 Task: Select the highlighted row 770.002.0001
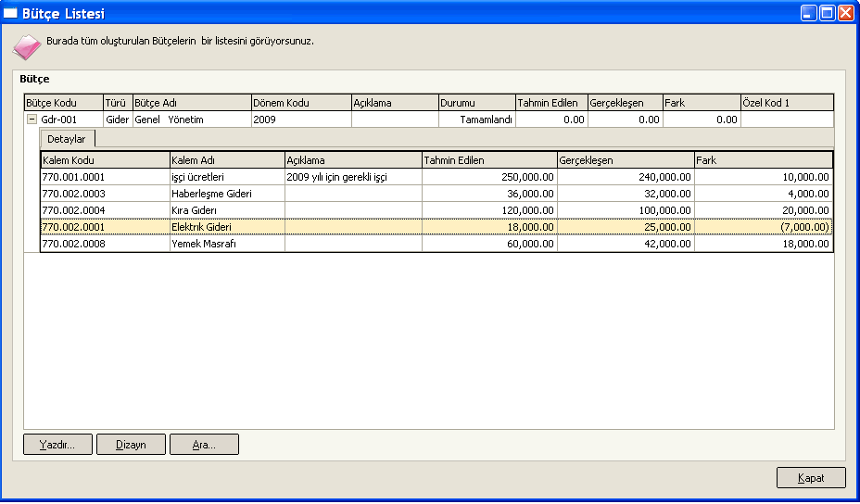pyautogui.click(x=436, y=226)
